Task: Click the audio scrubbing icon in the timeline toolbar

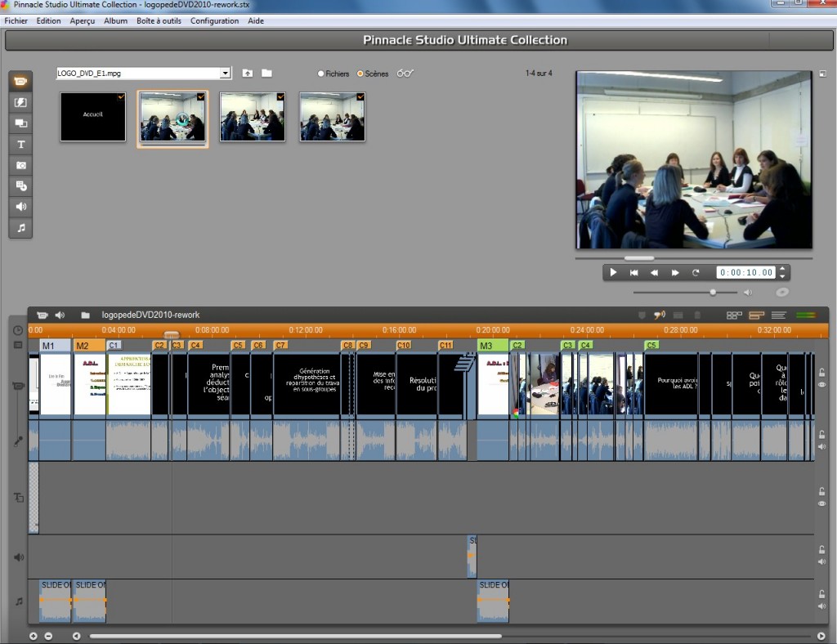Action: [x=659, y=315]
